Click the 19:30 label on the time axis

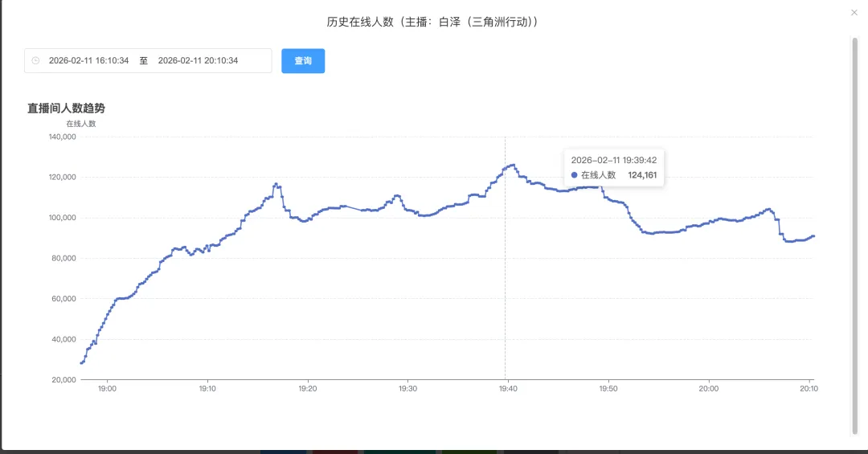407,389
